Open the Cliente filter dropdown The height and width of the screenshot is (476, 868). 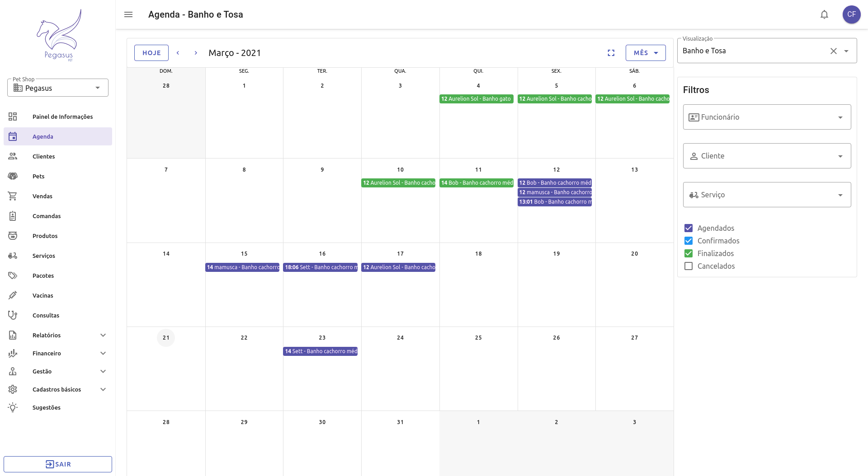767,156
